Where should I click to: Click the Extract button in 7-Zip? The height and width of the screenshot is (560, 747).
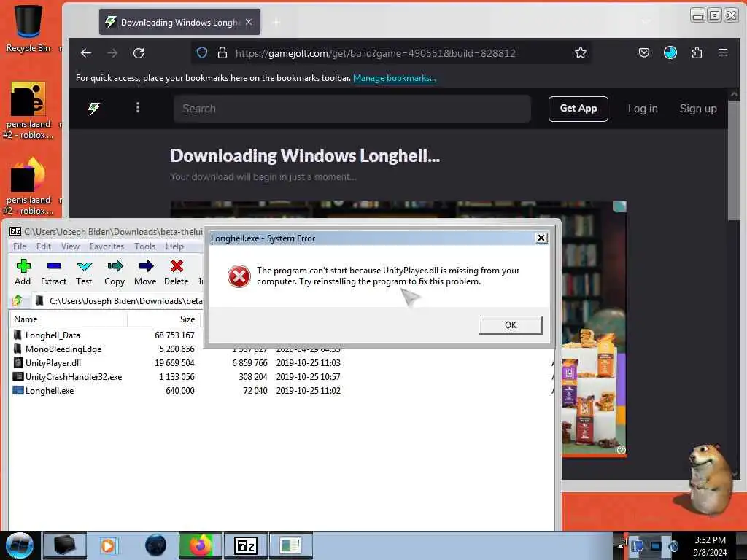(54, 273)
